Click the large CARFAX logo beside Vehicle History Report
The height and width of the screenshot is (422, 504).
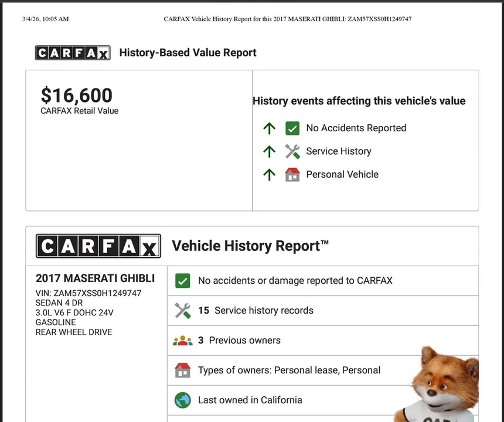click(x=98, y=246)
